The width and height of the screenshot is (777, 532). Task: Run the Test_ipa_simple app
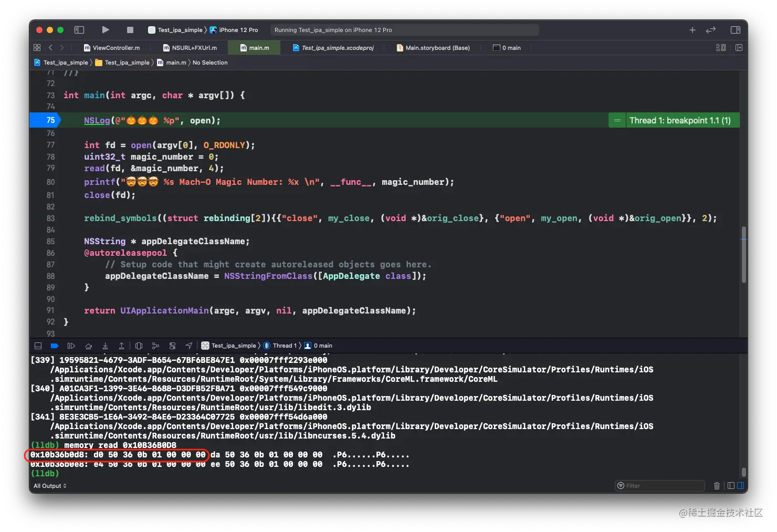pyautogui.click(x=106, y=30)
